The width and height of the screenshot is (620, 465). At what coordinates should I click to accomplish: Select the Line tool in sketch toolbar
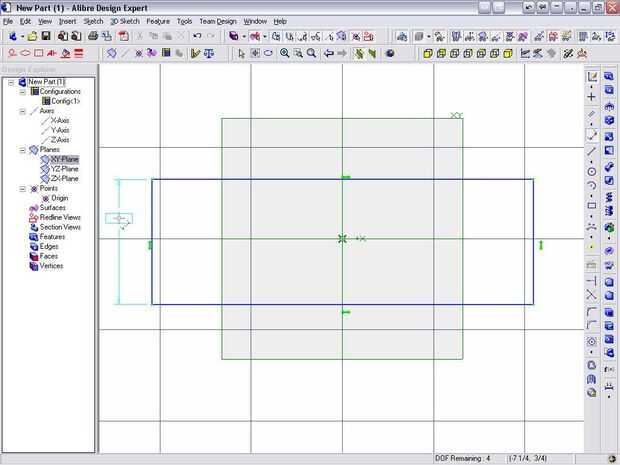(x=592, y=151)
